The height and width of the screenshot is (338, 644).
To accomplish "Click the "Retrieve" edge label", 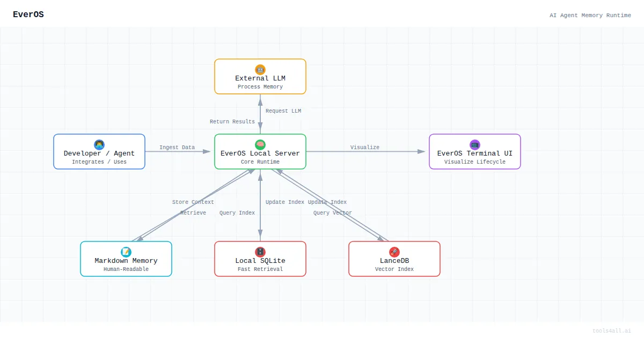I will click(193, 213).
